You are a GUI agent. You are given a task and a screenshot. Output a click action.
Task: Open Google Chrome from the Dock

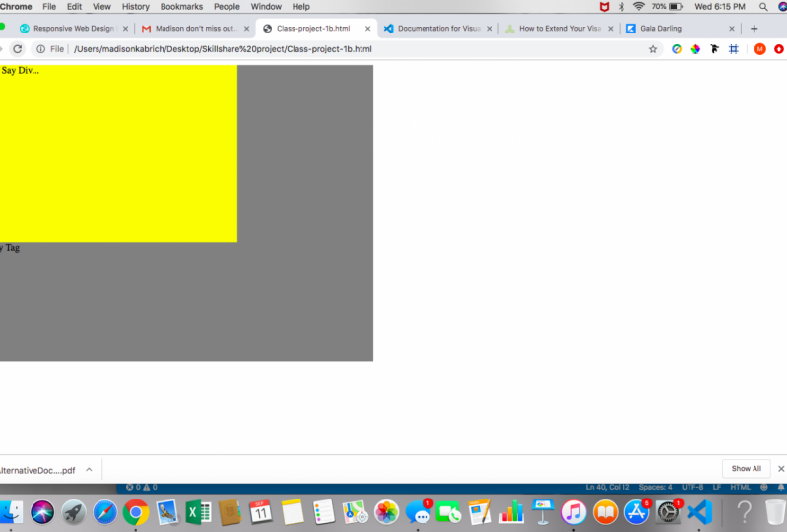click(136, 512)
